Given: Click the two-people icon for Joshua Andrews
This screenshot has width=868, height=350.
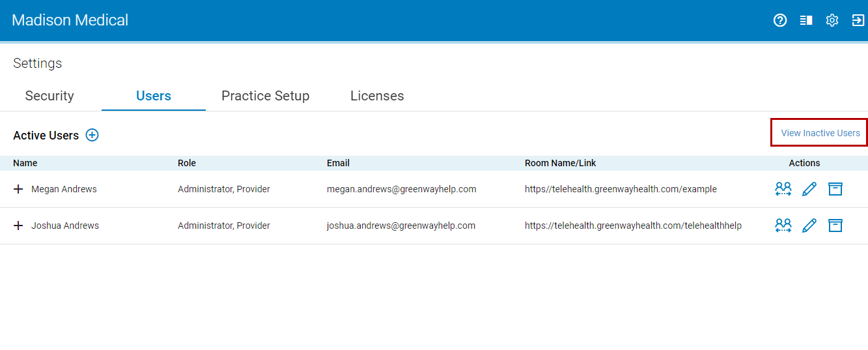Looking at the screenshot, I should coord(783,226).
